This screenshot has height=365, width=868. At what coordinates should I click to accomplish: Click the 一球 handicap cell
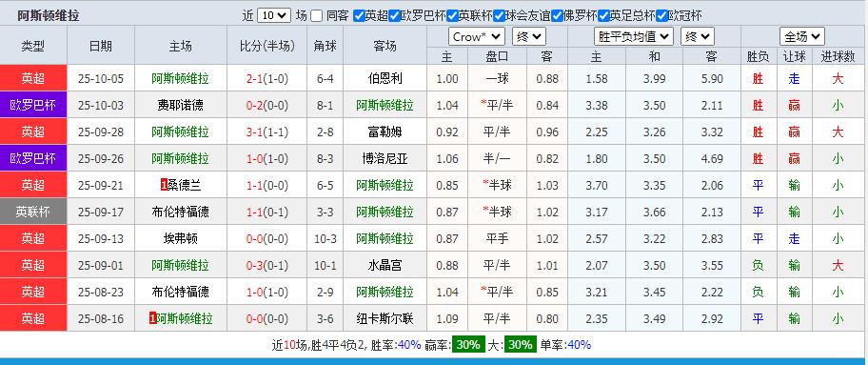(x=497, y=79)
